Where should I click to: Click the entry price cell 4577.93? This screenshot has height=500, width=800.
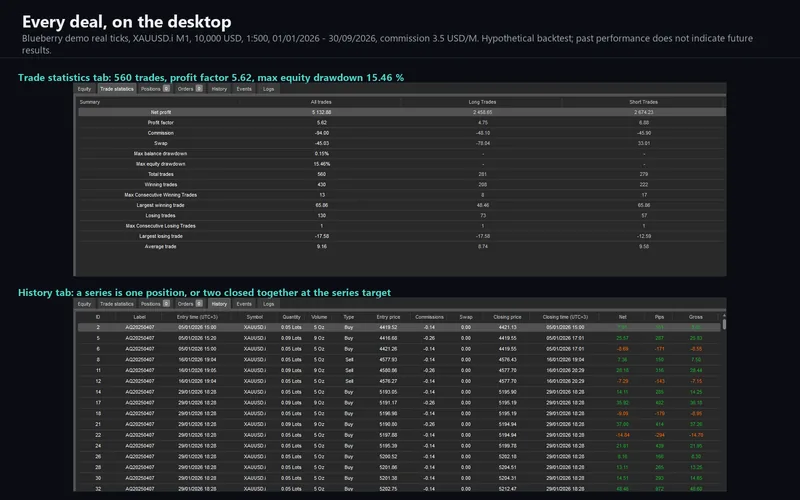pos(388,360)
